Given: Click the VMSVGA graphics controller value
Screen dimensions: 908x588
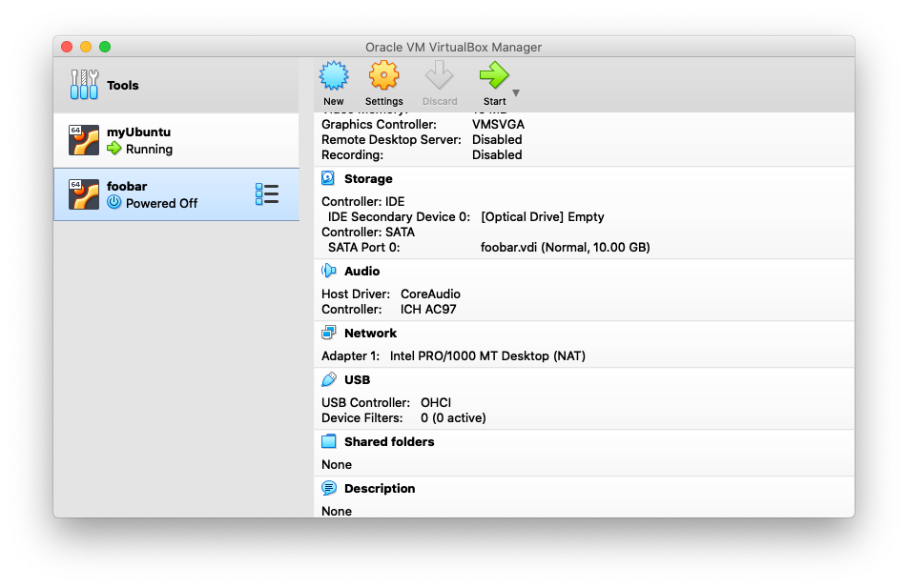Looking at the screenshot, I should tap(499, 125).
